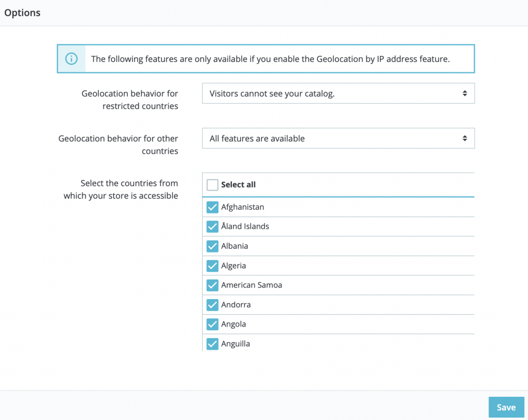Deselect the Algeria checkbox
The image size is (528, 420).
[212, 266]
